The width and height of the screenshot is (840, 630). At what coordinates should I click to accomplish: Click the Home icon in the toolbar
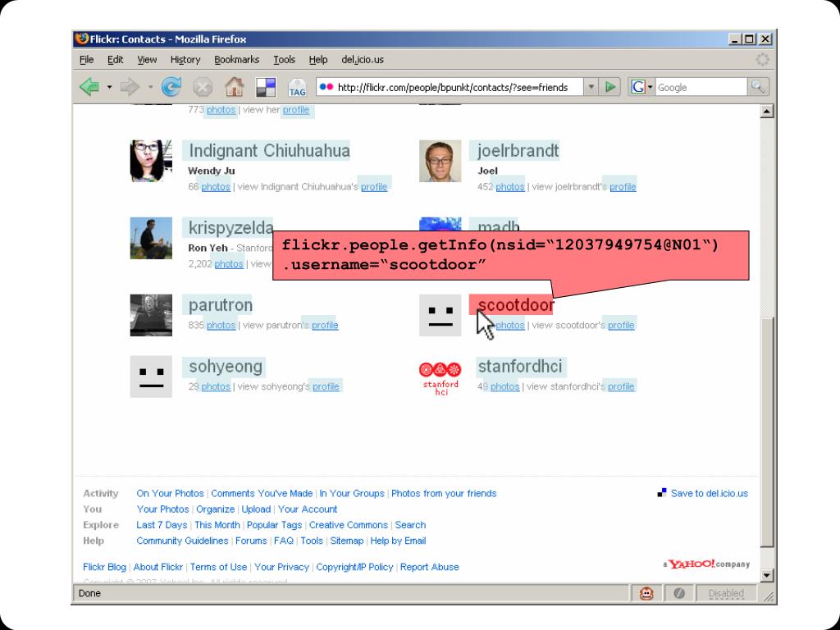(x=235, y=87)
